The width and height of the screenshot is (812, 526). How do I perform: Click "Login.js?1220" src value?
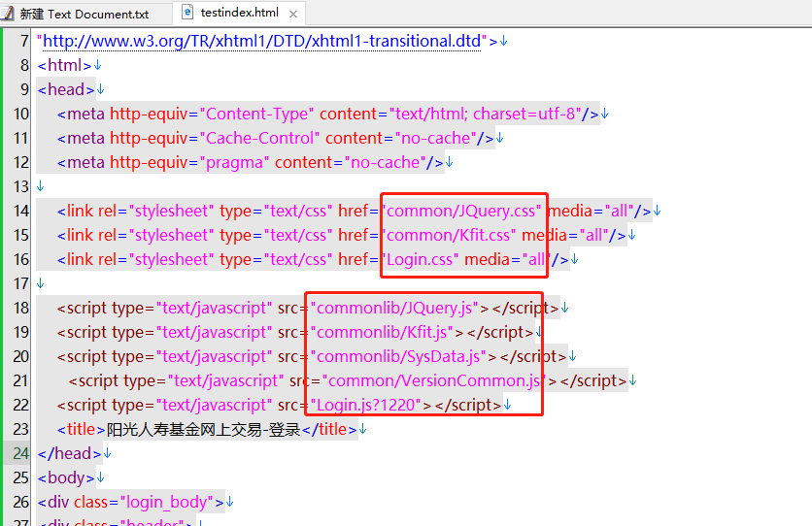point(365,406)
